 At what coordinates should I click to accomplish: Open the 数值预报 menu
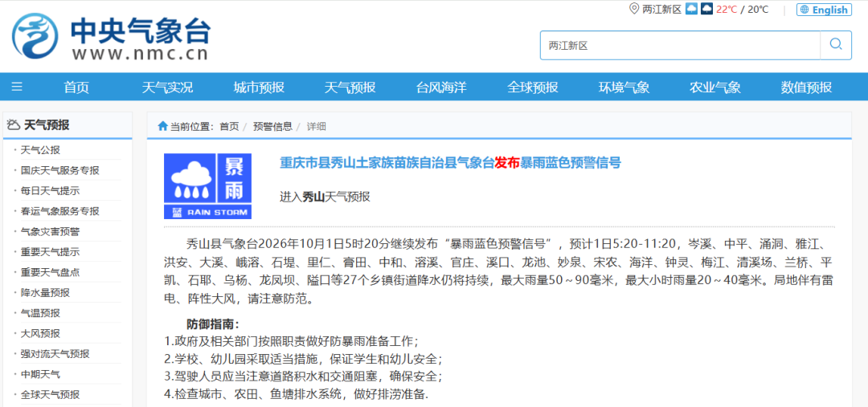pos(806,87)
